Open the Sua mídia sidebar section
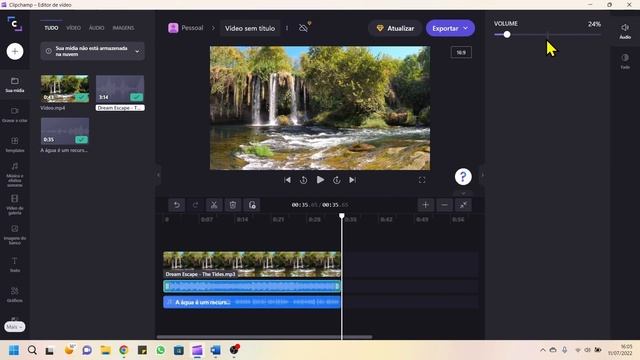Screen dimensions: 640x360 15,85
